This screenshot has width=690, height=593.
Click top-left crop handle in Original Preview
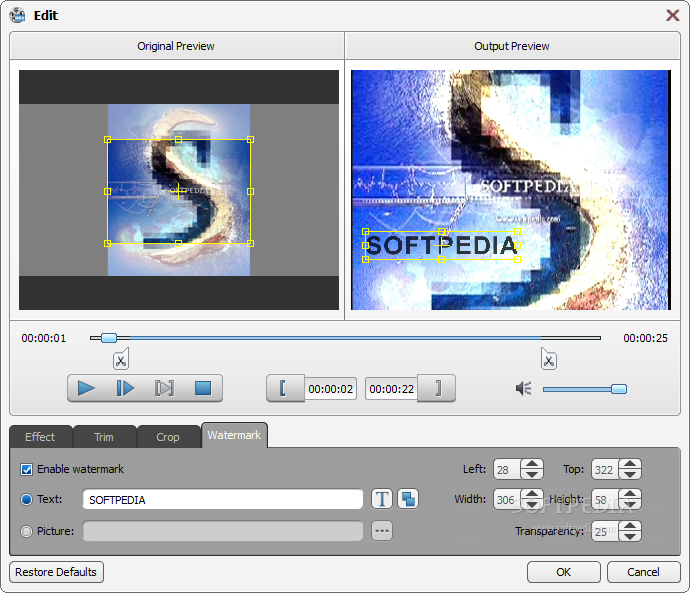[107, 139]
